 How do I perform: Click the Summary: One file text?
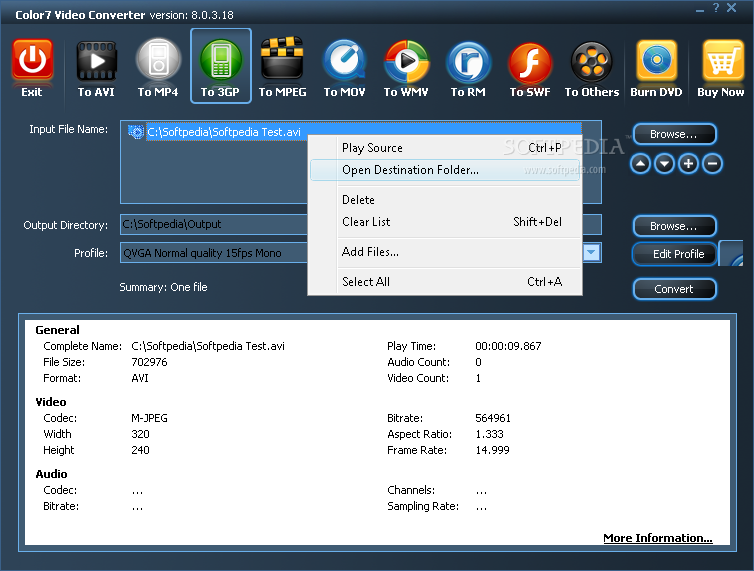pos(163,287)
